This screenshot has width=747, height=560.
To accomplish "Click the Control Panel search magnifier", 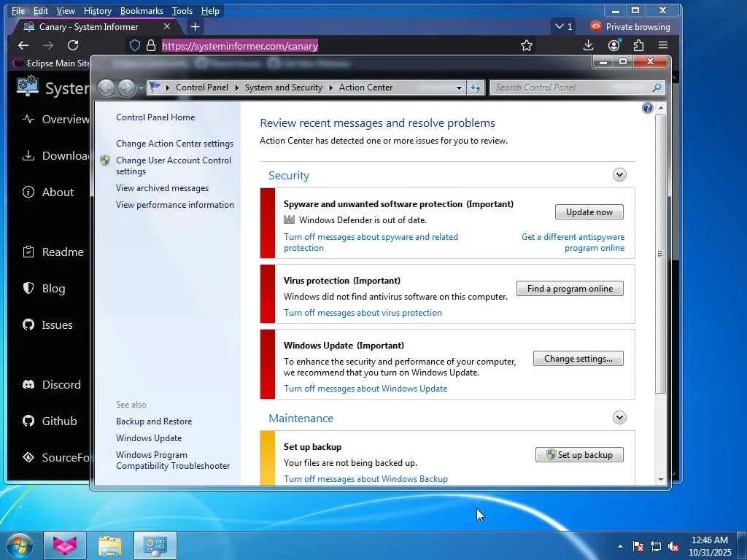I will (x=657, y=87).
